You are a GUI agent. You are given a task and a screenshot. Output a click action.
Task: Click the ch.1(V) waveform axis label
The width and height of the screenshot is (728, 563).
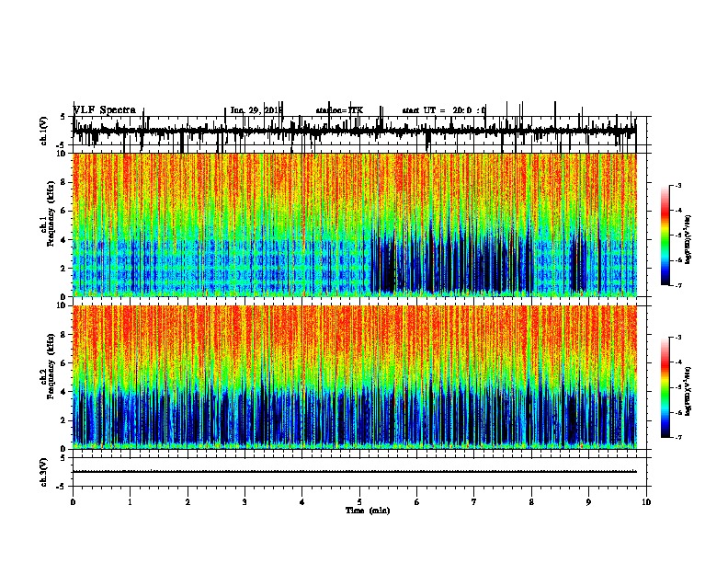[44, 131]
